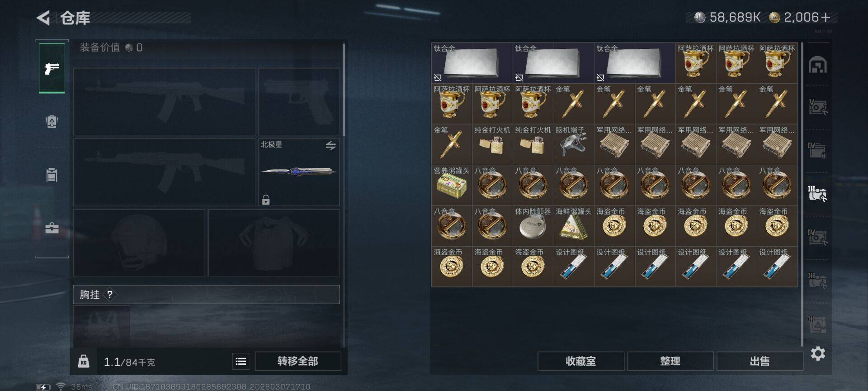Select the home stash icon at top right
The image size is (868, 391).
(x=818, y=65)
